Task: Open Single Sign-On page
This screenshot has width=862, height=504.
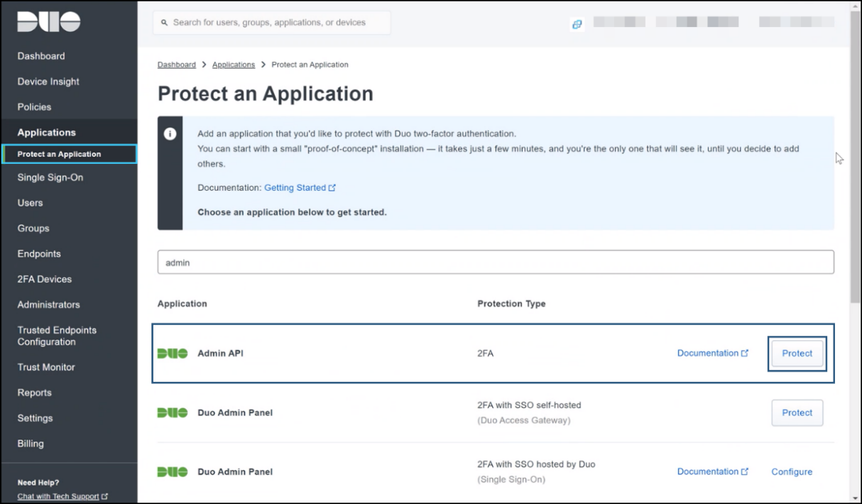Action: coord(50,177)
